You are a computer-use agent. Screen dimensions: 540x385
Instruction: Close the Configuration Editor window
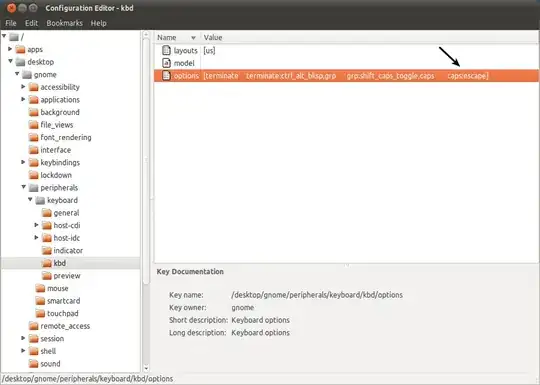pyautogui.click(x=11, y=8)
